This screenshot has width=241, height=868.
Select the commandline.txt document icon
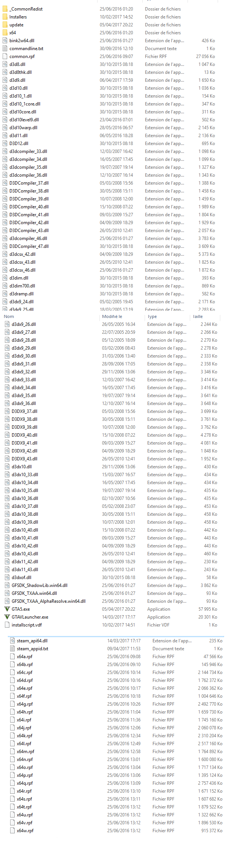(x=5, y=48)
